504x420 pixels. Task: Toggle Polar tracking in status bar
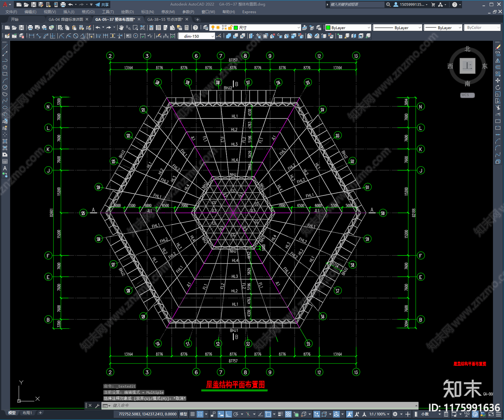click(236, 414)
